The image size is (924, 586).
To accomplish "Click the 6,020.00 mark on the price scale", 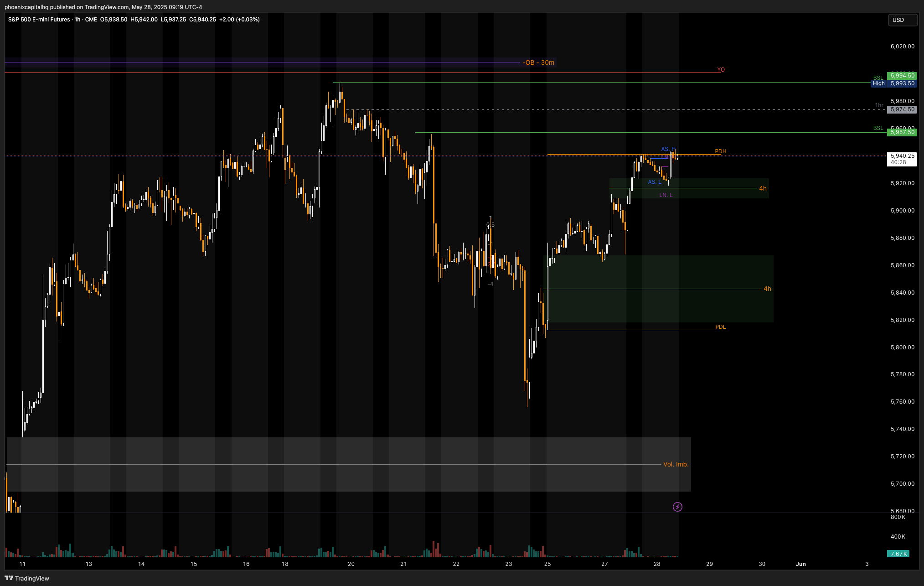I will click(902, 47).
